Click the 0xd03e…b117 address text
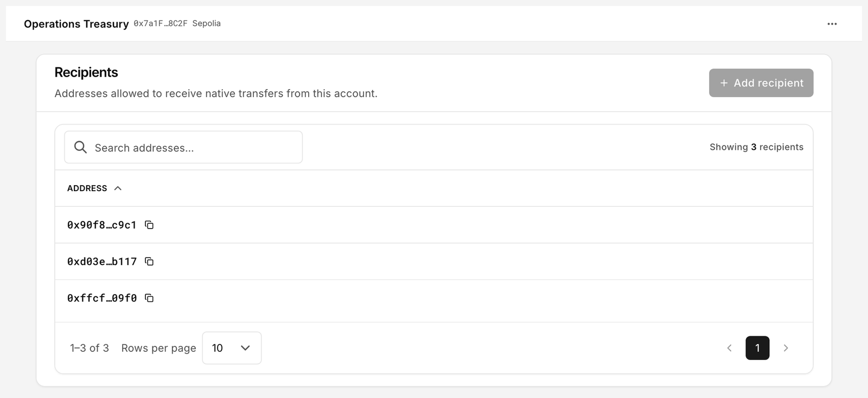The width and height of the screenshot is (868, 398). tap(102, 262)
